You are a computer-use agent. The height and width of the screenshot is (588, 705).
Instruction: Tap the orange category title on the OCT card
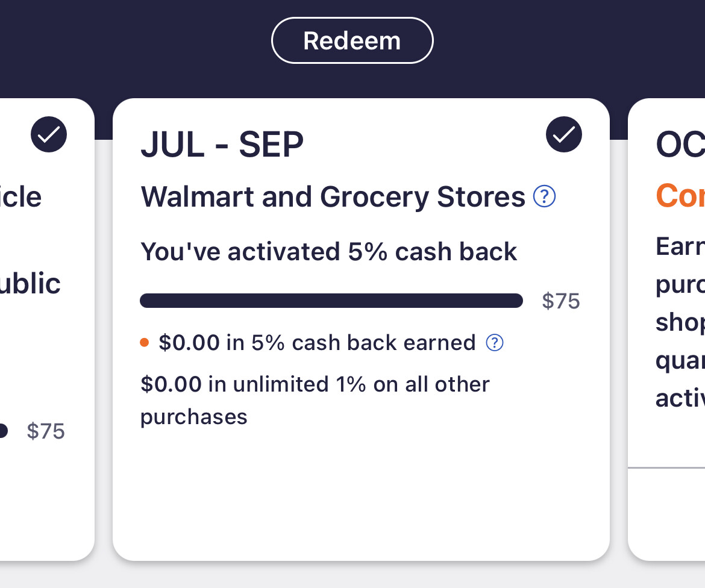point(680,196)
